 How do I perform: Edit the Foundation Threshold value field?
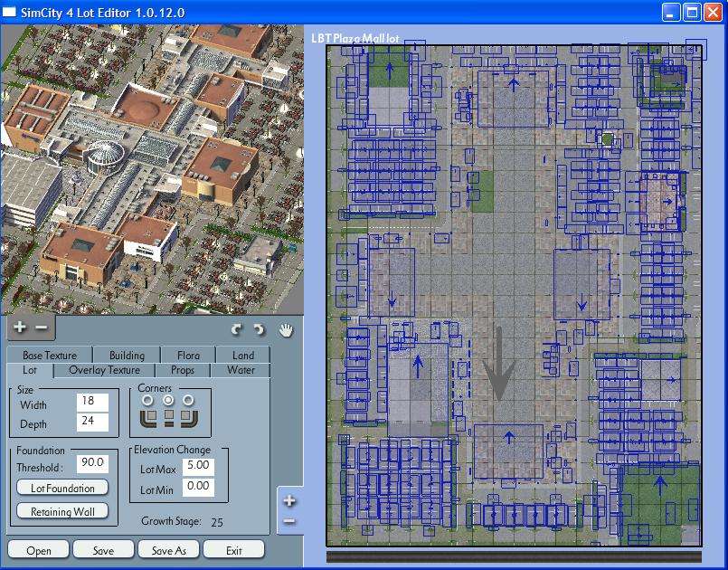92,463
